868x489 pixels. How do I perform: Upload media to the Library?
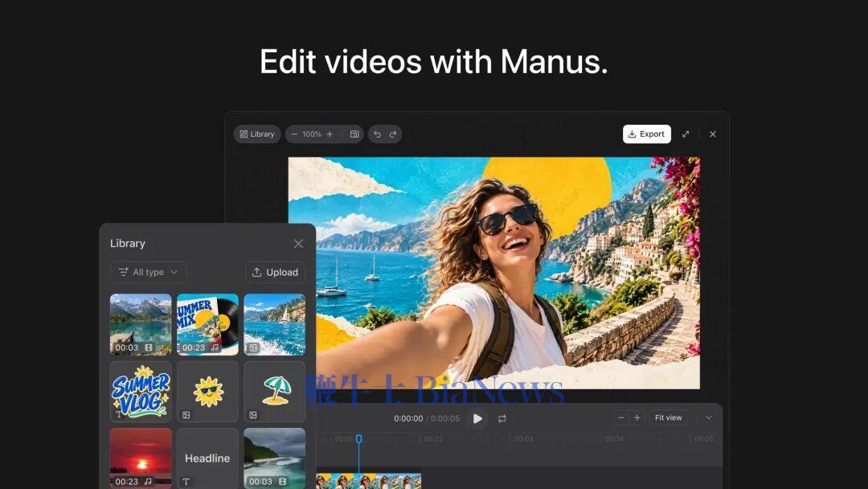pos(275,272)
